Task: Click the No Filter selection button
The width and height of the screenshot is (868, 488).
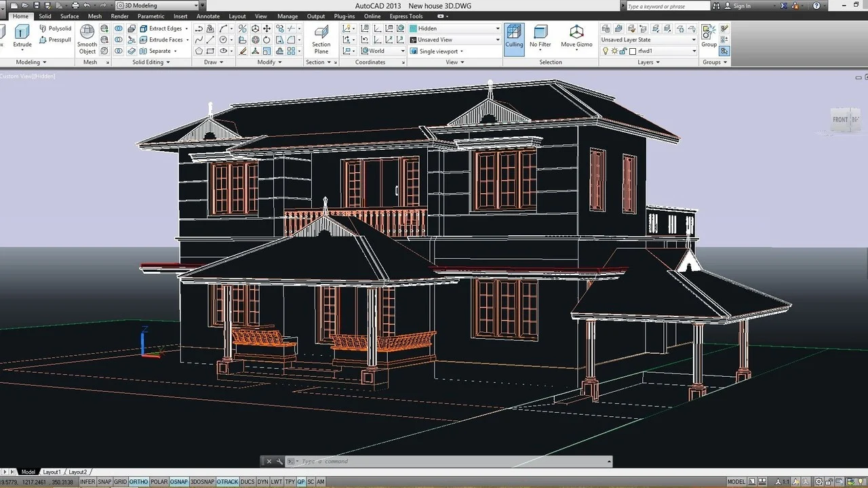Action: [x=540, y=37]
